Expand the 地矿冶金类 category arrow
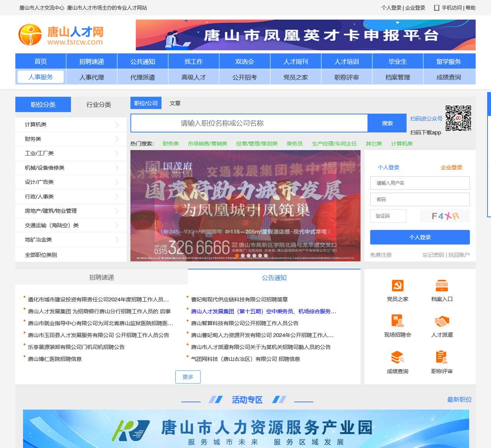Image resolution: width=491 pixels, height=448 pixels. coord(117,240)
